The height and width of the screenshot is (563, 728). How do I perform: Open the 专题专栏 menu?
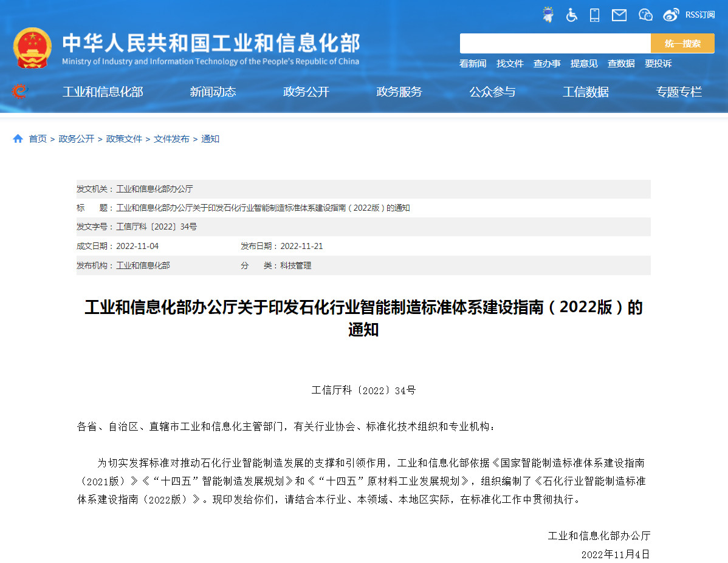(x=679, y=92)
